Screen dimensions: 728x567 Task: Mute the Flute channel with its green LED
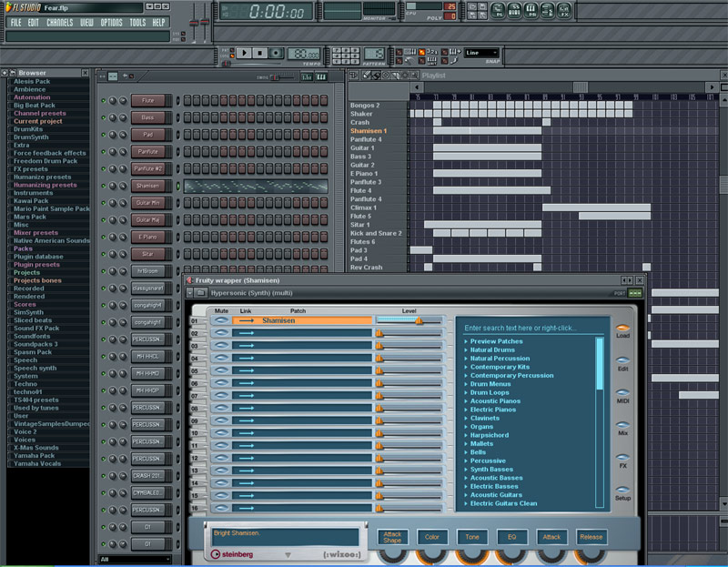(103, 100)
